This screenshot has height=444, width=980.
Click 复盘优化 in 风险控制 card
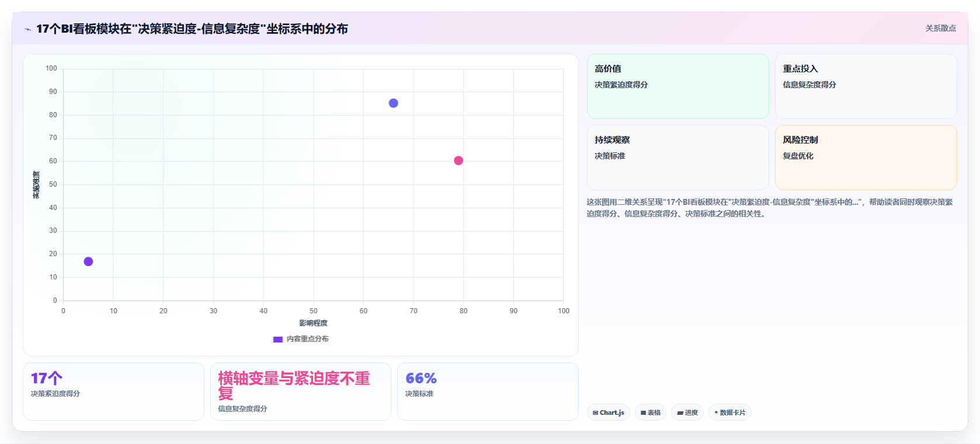(x=798, y=156)
